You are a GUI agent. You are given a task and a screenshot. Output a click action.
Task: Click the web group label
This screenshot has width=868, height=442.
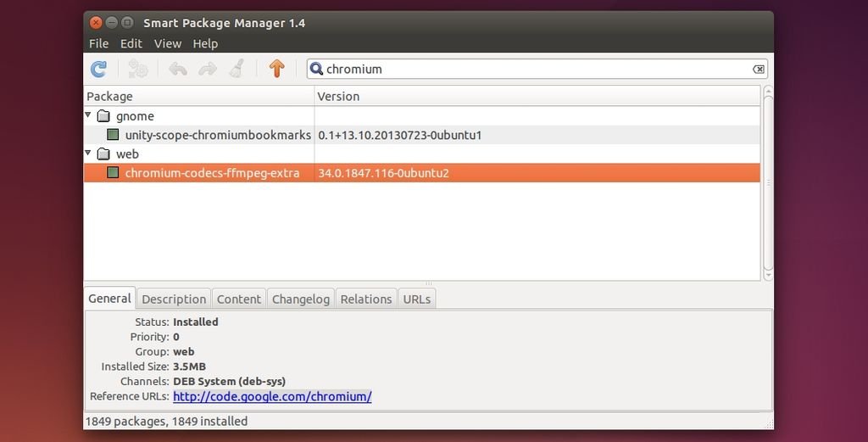[x=127, y=154]
